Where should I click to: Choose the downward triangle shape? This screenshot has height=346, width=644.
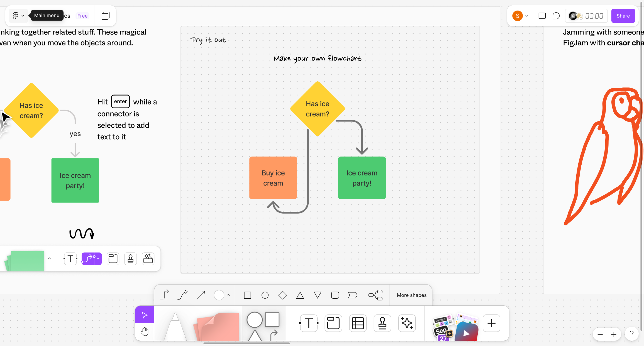coord(317,295)
